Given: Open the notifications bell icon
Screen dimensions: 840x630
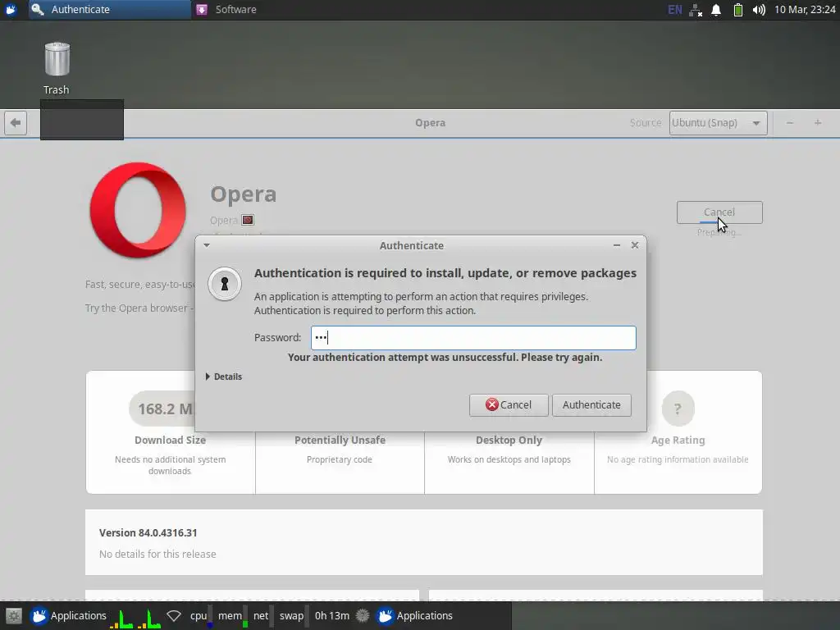Looking at the screenshot, I should coord(716,10).
